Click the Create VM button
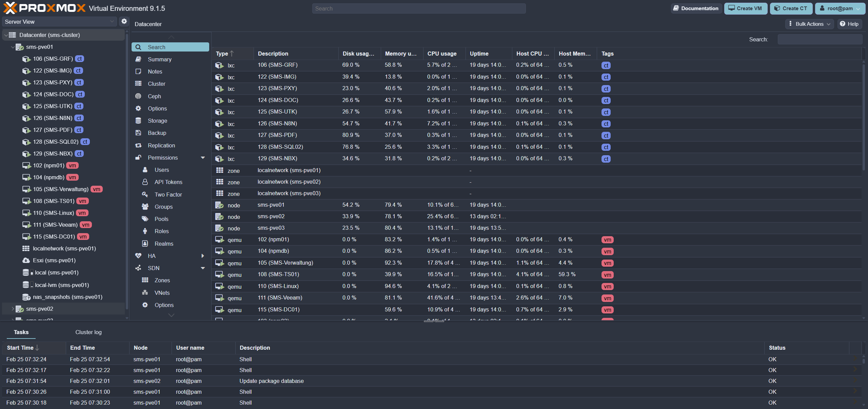 [x=745, y=8]
